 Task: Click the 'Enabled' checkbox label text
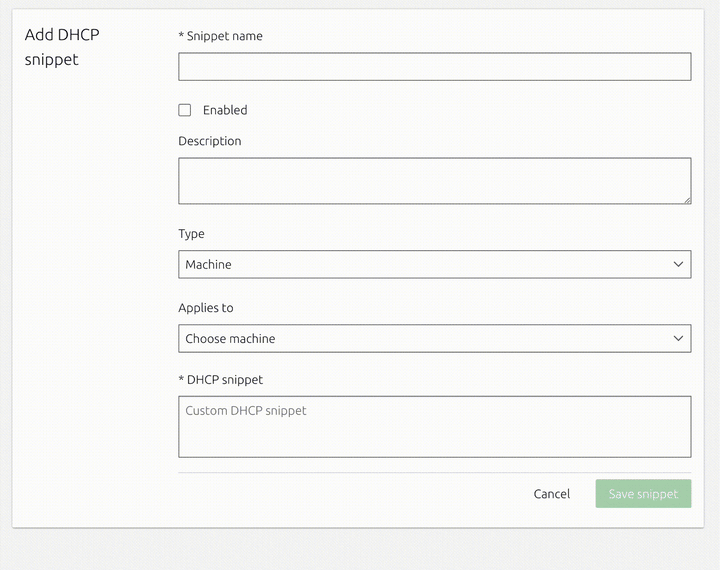[225, 110]
